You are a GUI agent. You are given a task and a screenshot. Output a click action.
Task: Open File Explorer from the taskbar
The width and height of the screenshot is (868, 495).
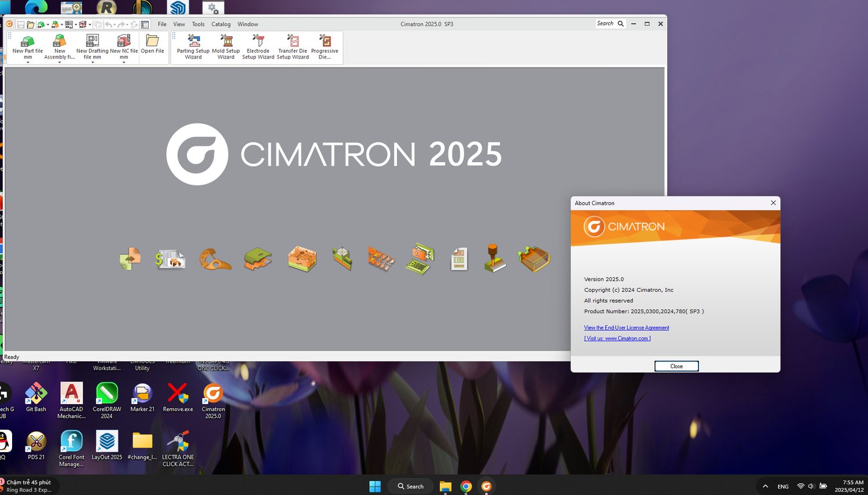(x=445, y=486)
